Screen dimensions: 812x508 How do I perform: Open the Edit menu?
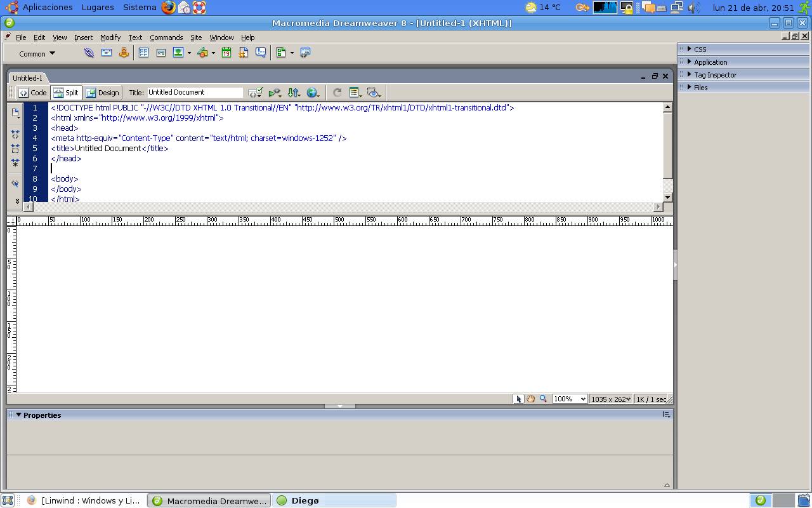pyautogui.click(x=39, y=37)
